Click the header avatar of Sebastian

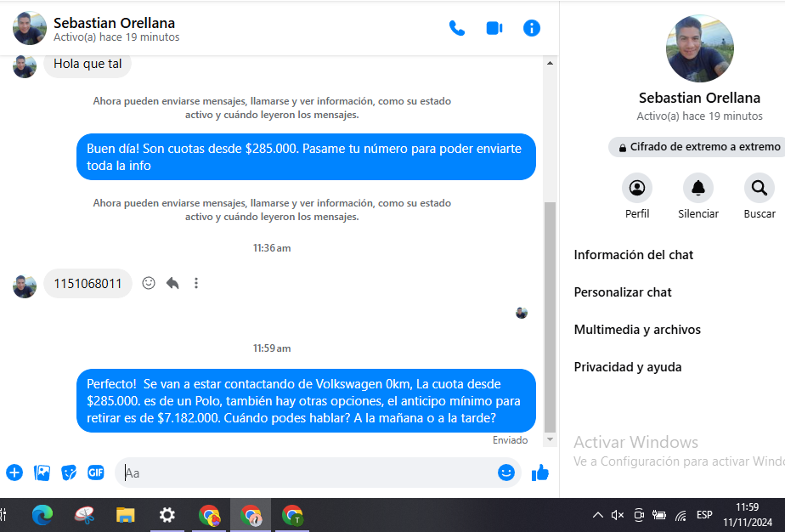pyautogui.click(x=30, y=28)
